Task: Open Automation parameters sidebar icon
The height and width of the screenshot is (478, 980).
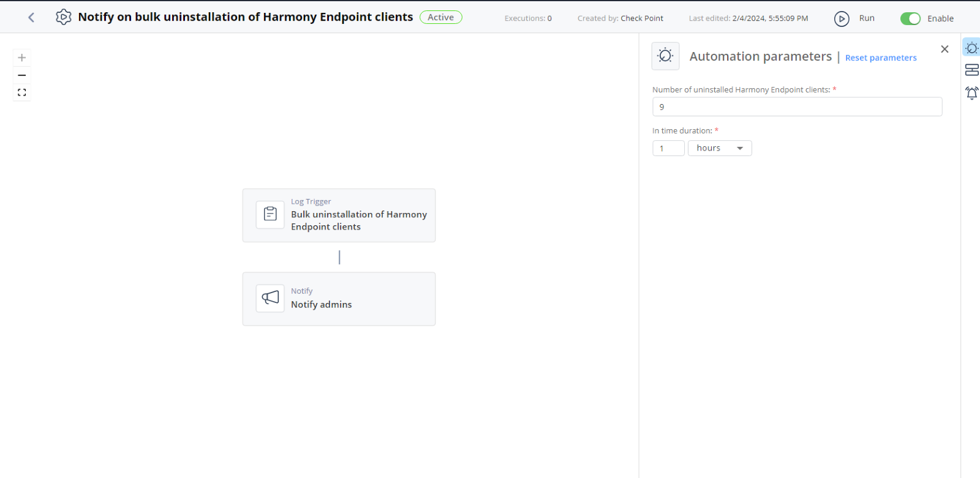Action: click(x=972, y=48)
